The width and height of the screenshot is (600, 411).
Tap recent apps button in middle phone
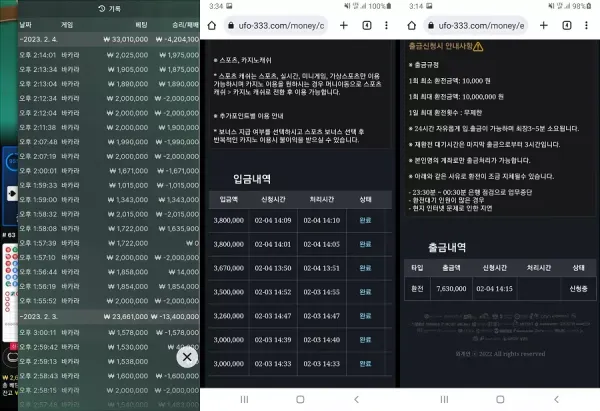244,400
